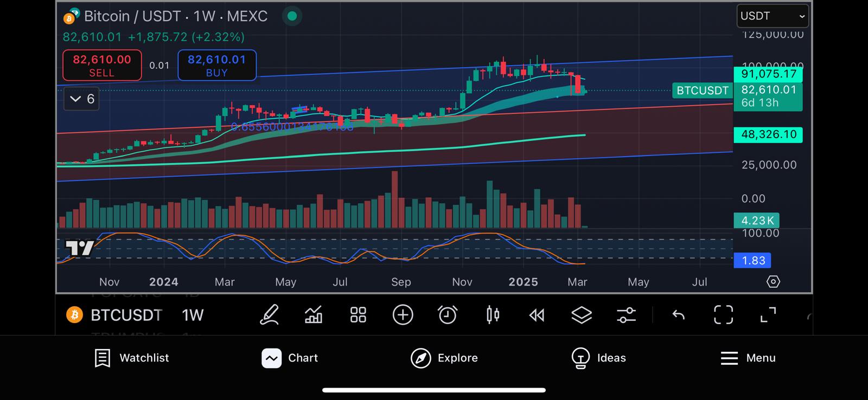Viewport: 868px width, 400px height.
Task: Switch to the Chart tab
Action: pyautogui.click(x=290, y=358)
